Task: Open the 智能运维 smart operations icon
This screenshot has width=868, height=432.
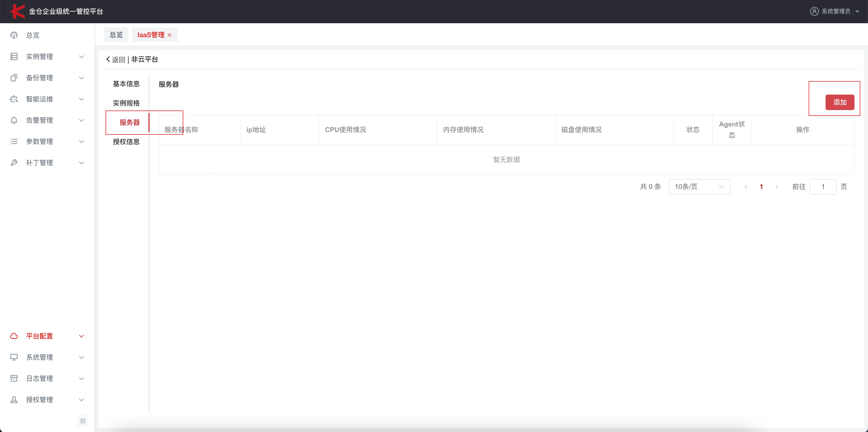Action: pos(14,99)
